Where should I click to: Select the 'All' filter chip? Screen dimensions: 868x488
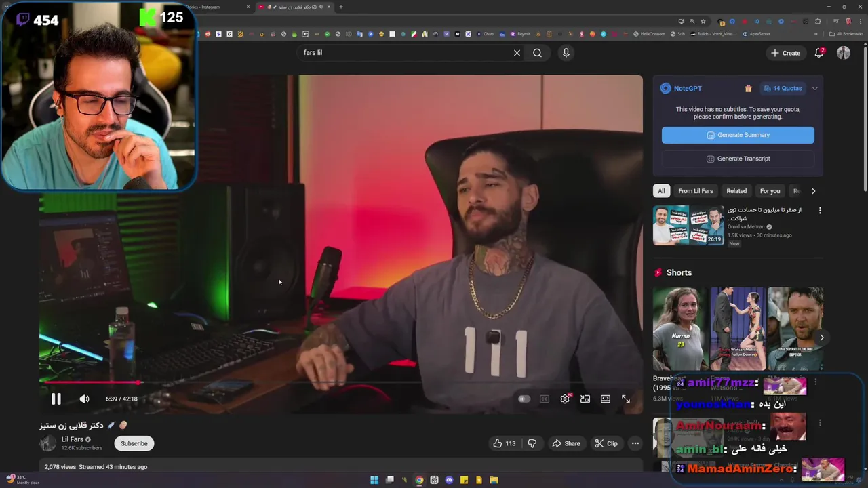661,191
